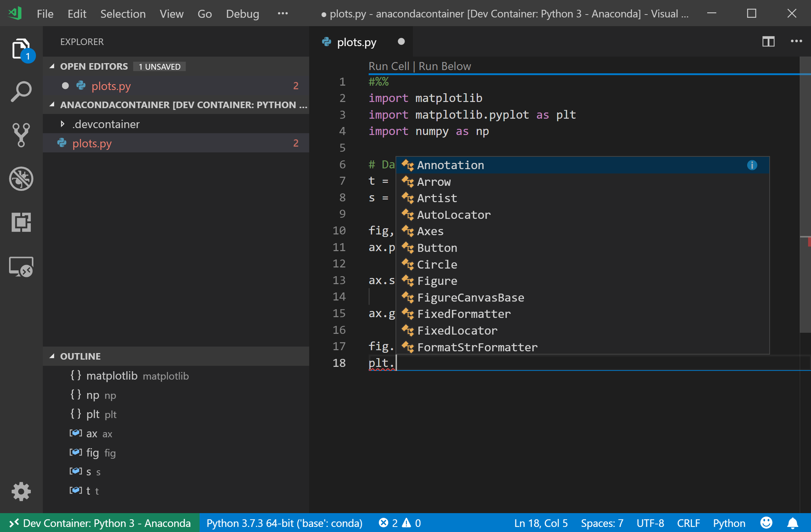Open the Source Control view

click(21, 135)
